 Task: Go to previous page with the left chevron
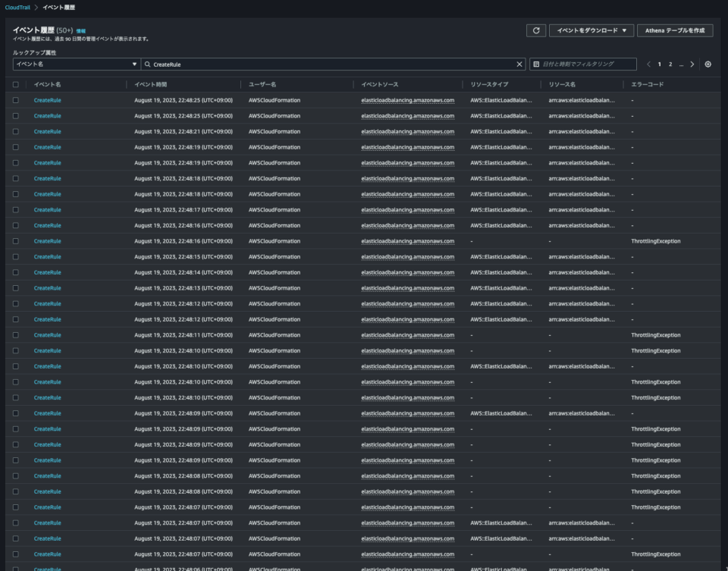648,63
